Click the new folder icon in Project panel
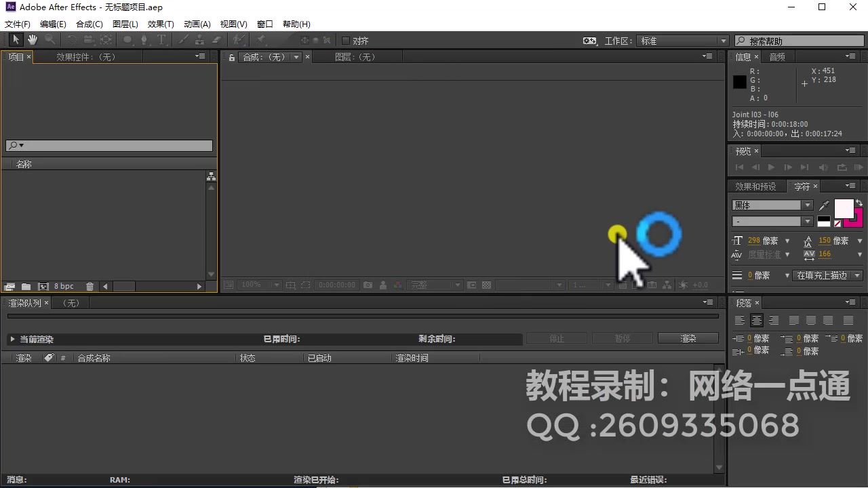Viewport: 868px width, 488px height. (26, 286)
